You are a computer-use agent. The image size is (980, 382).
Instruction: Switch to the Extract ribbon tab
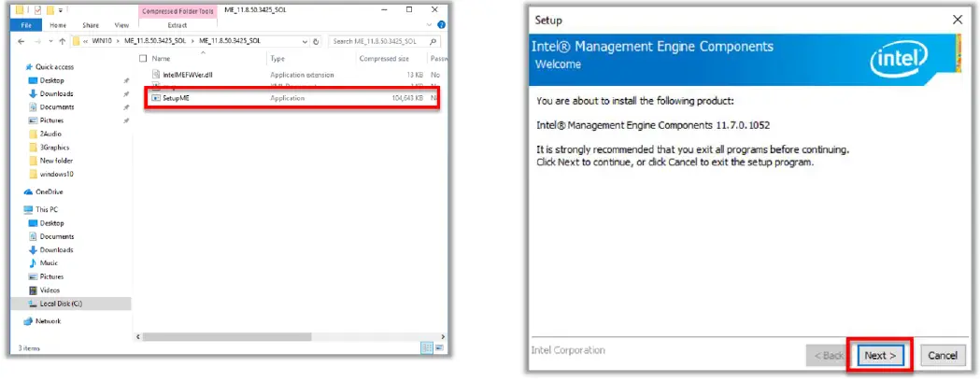click(178, 26)
